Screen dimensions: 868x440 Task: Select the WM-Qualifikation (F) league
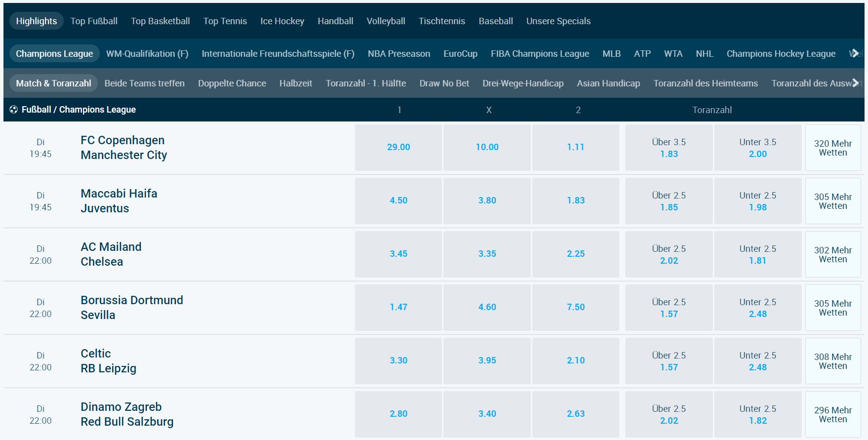147,53
